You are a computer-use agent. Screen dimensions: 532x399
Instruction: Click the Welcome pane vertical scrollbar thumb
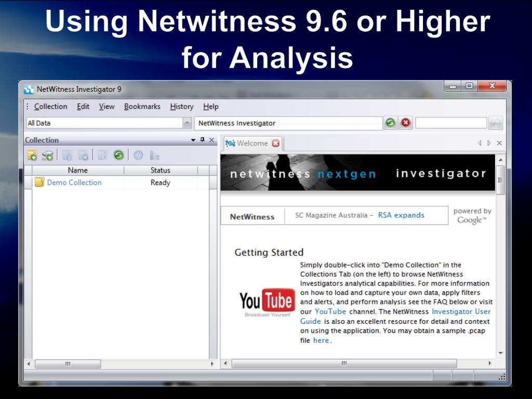pos(500,180)
